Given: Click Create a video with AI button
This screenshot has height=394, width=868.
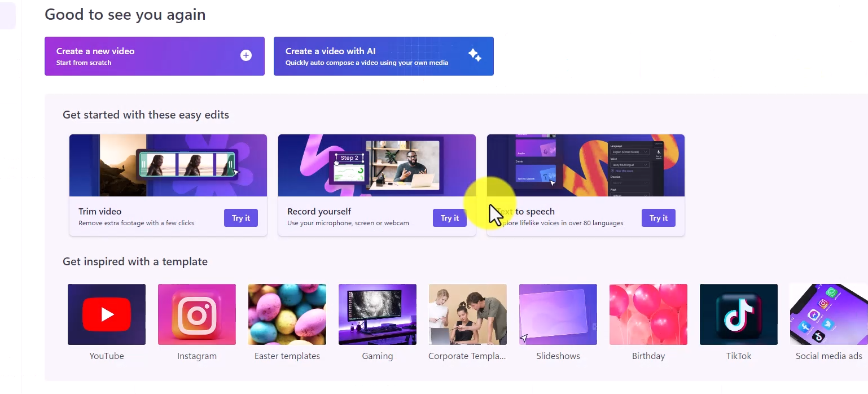Looking at the screenshot, I should (384, 56).
